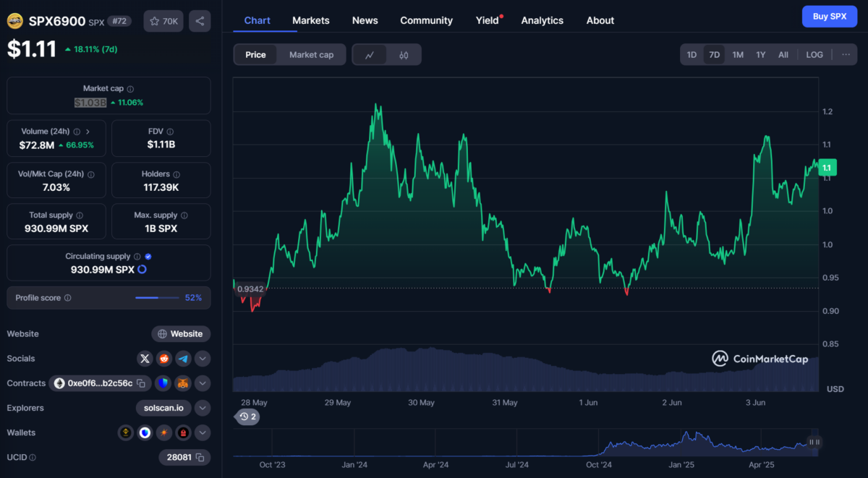
Task: Click the Max. supply info icon
Action: click(x=184, y=215)
